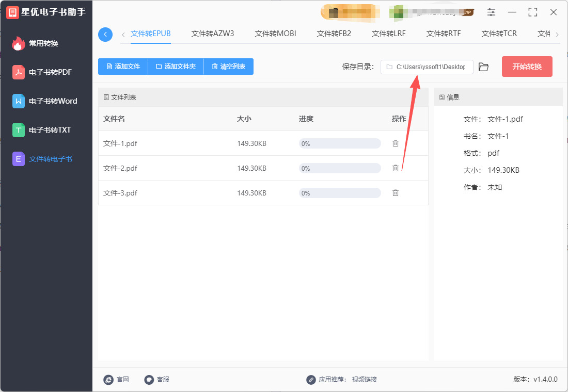Click the progress bar of 文件-1.pdf
Image resolution: width=568 pixels, height=392 pixels.
coord(340,143)
